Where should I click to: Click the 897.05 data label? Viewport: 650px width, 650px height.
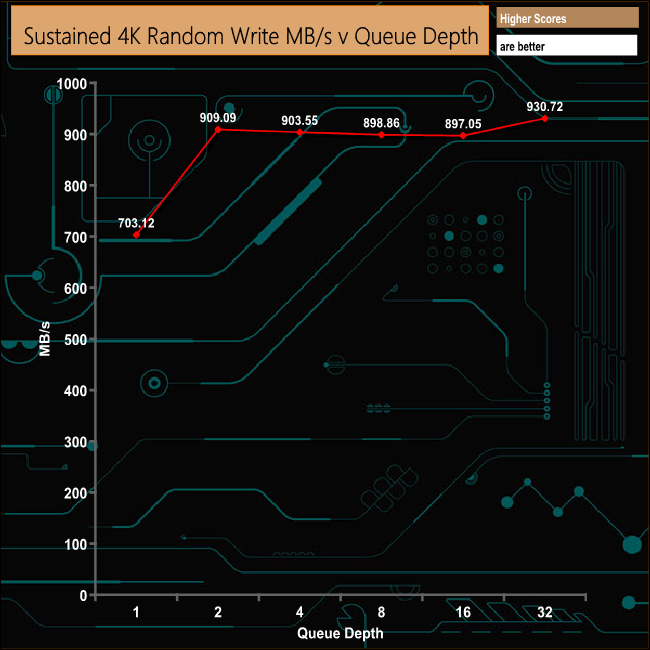click(x=463, y=124)
